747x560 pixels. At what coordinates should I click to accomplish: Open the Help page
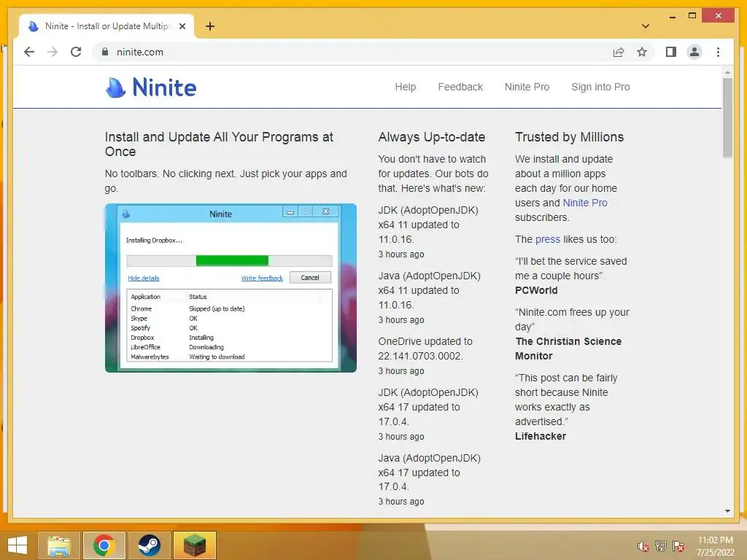click(x=406, y=87)
